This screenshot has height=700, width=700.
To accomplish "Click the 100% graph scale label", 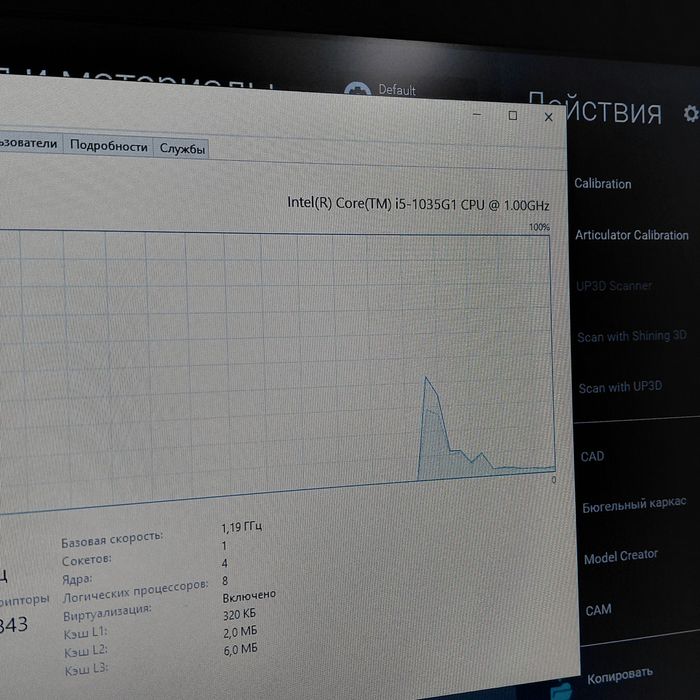I will tap(539, 227).
